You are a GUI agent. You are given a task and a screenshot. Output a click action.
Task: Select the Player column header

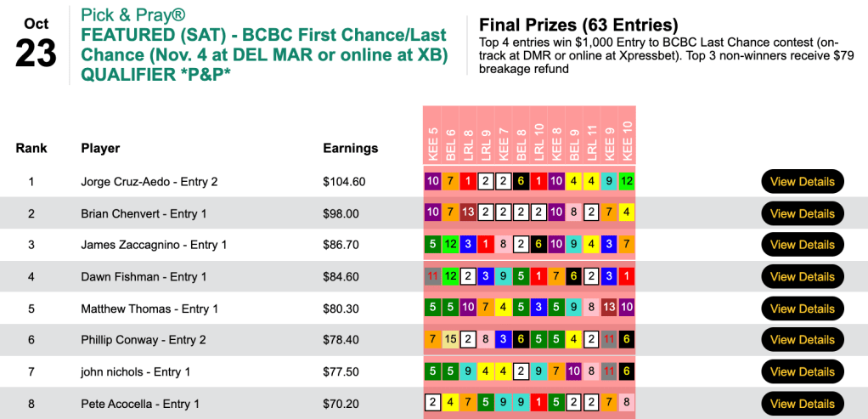tap(100, 149)
